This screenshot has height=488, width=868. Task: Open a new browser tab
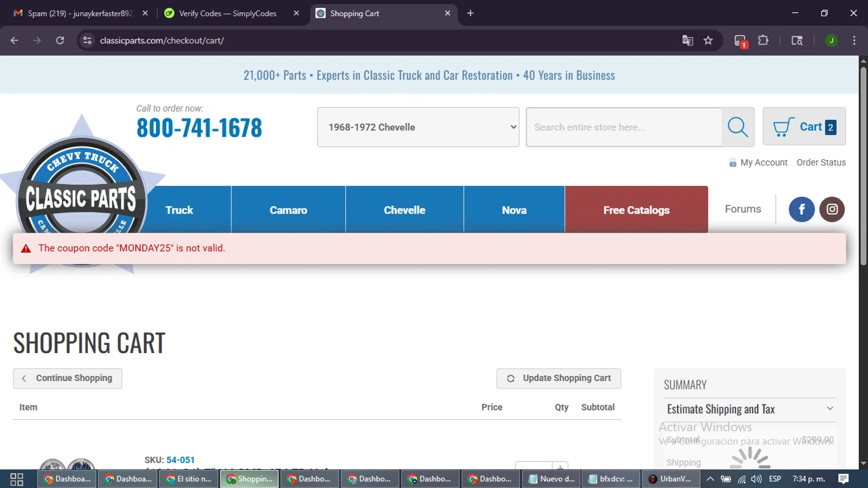[470, 13]
